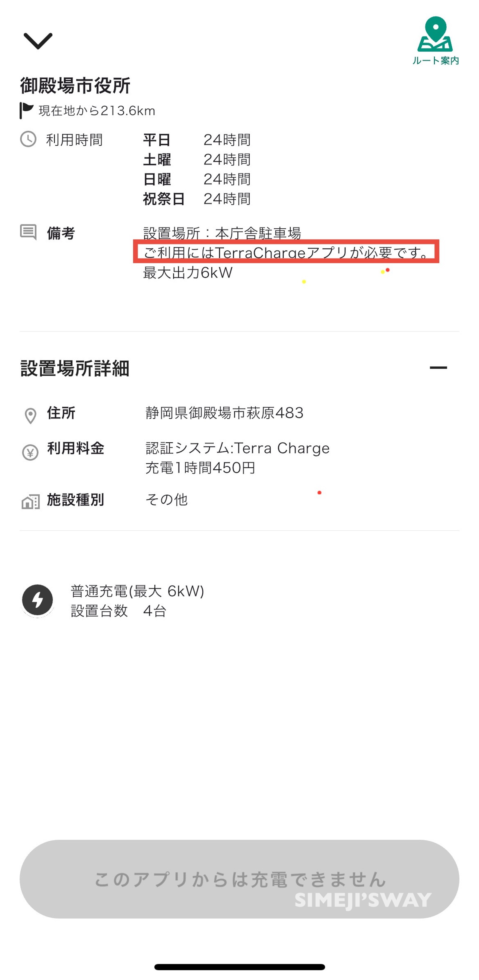Tap the 充電1時間450円 pricing text
479x980 pixels.
(200, 468)
